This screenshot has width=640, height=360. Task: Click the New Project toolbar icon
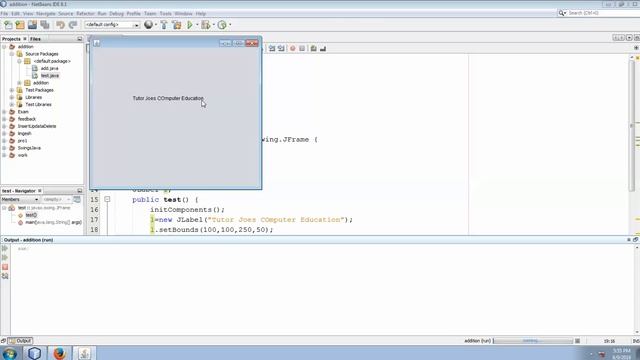tap(20, 25)
